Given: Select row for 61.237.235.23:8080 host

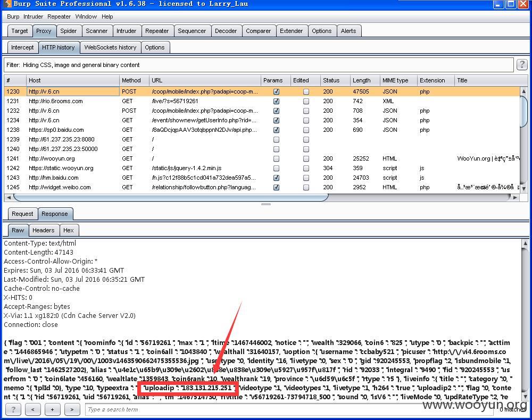Looking at the screenshot, I should pyautogui.click(x=262, y=139).
